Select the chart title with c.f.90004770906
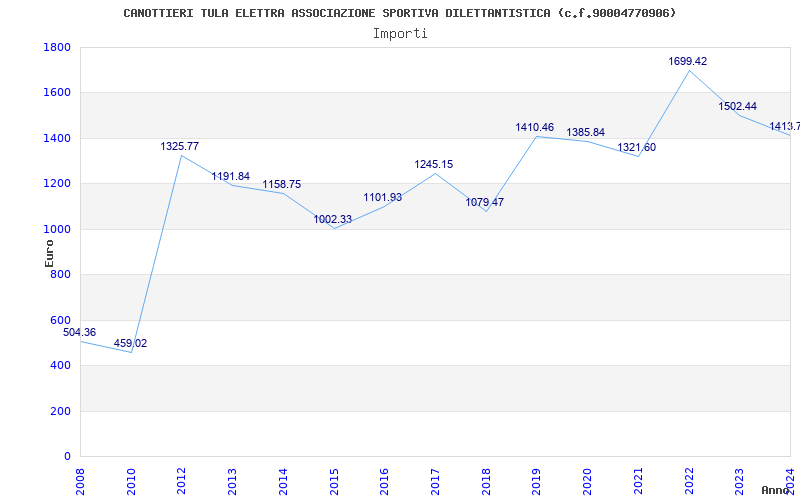800x500 pixels. (399, 13)
